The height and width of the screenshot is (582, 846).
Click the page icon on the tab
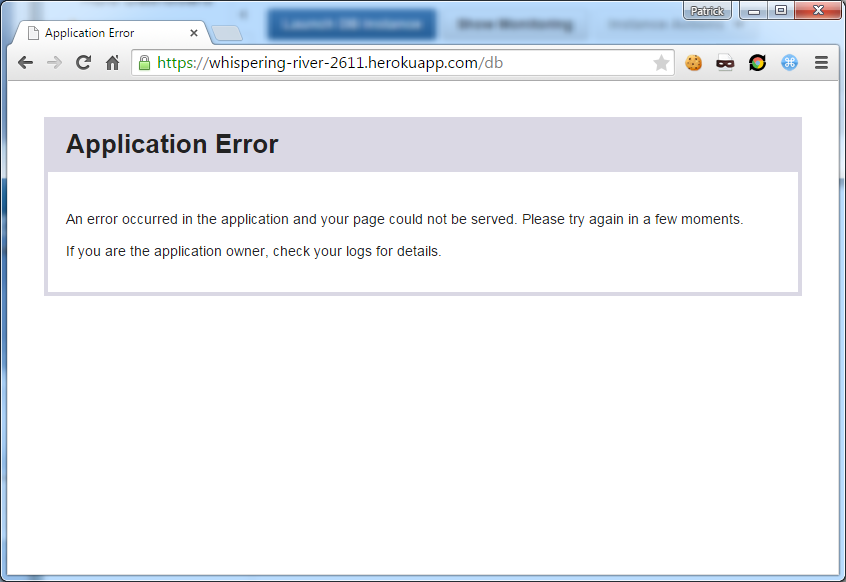(33, 33)
